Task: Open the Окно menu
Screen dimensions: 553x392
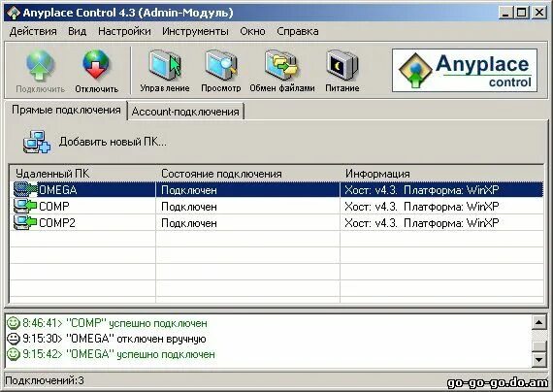Action: pos(252,31)
